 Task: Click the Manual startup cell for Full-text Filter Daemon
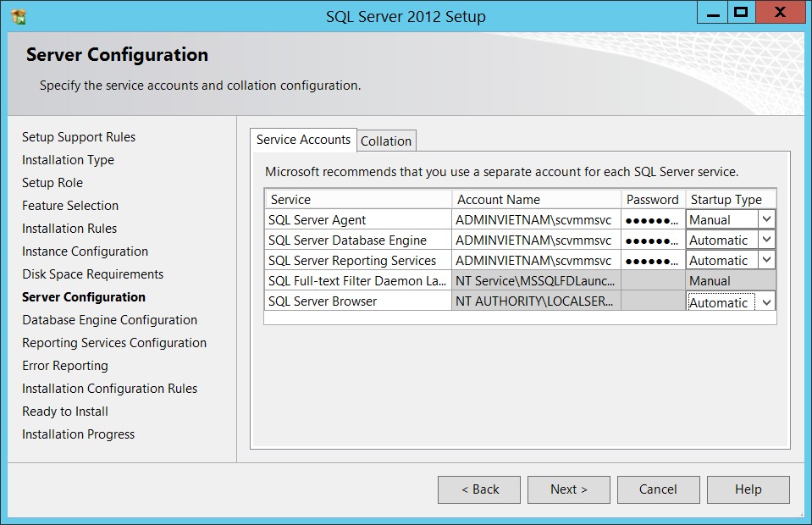coord(731,280)
